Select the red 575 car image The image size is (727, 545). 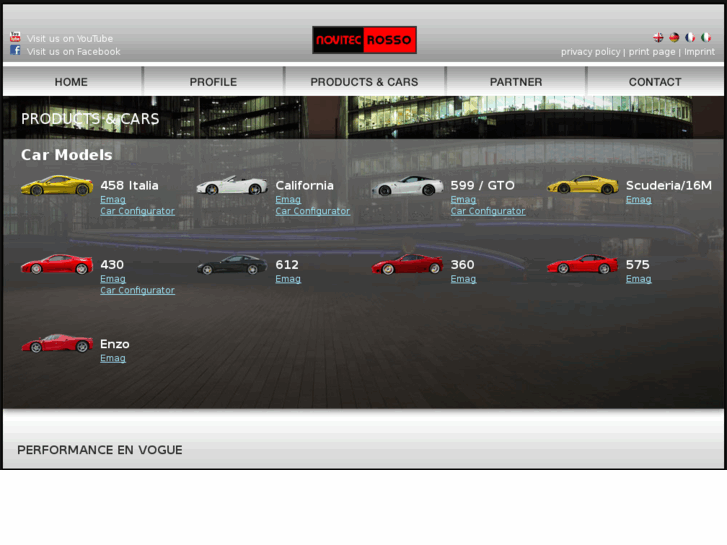point(582,265)
